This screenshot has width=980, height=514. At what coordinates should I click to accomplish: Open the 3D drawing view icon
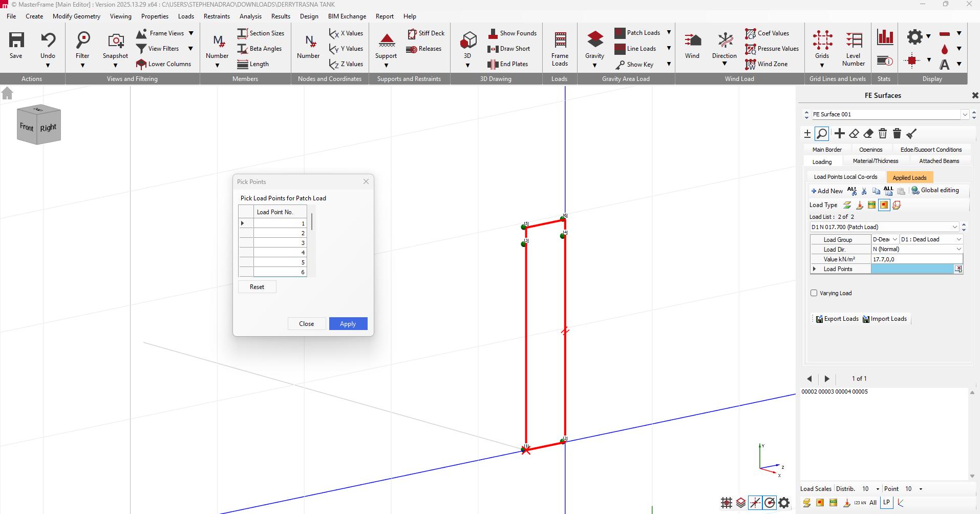(x=467, y=40)
